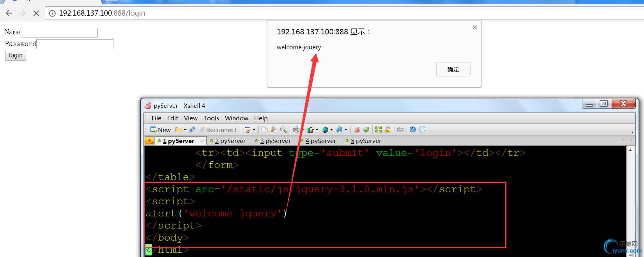Add new tab with orange plus button
Image resolution: width=644 pixels, height=257 pixels.
click(x=149, y=141)
